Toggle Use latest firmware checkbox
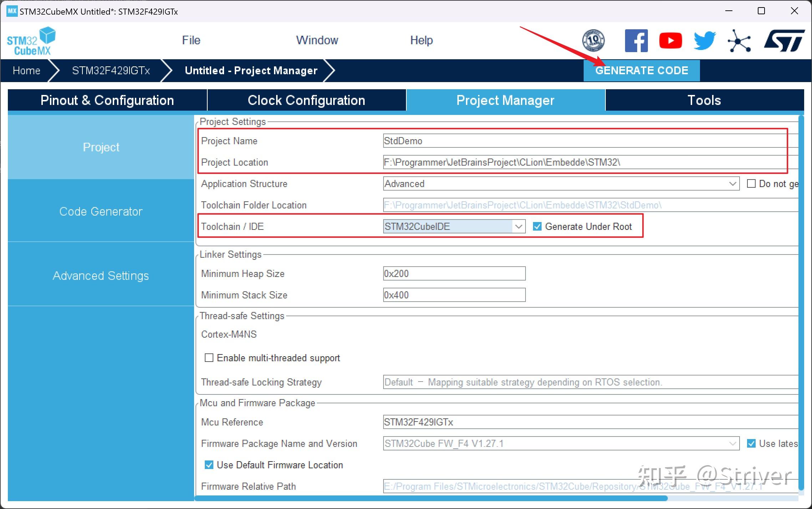 [x=751, y=443]
